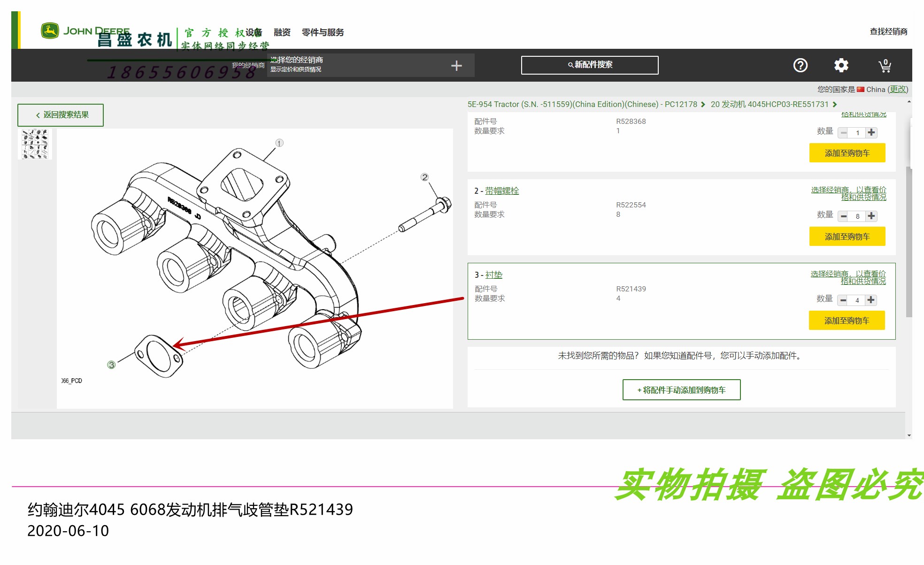Screen dimensions: 924x565
Task: Increase quantity for gasket R521439
Action: (871, 300)
